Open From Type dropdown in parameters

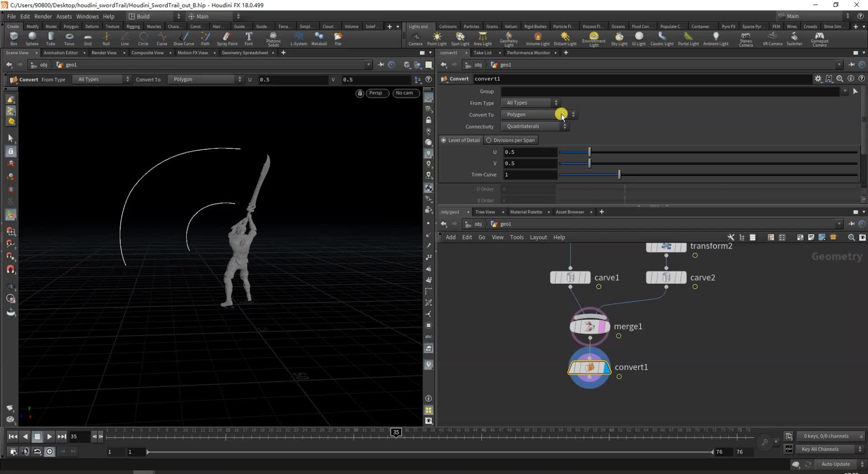click(x=531, y=103)
